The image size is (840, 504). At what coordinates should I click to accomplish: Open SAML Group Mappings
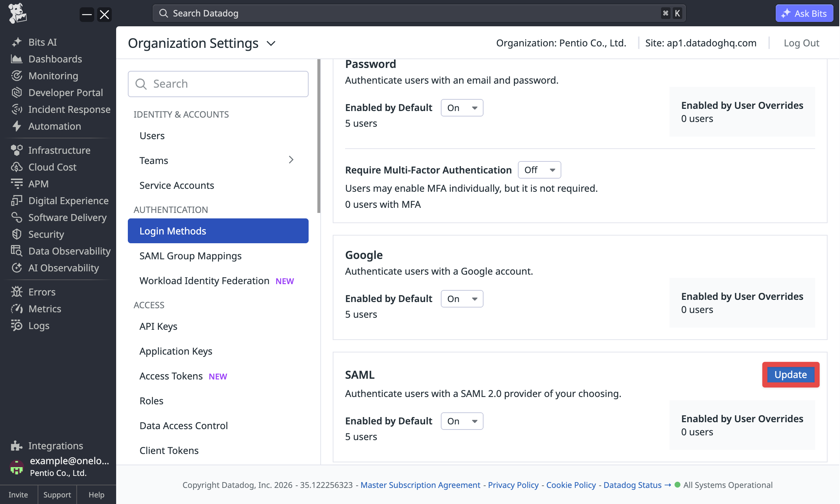coord(218,256)
